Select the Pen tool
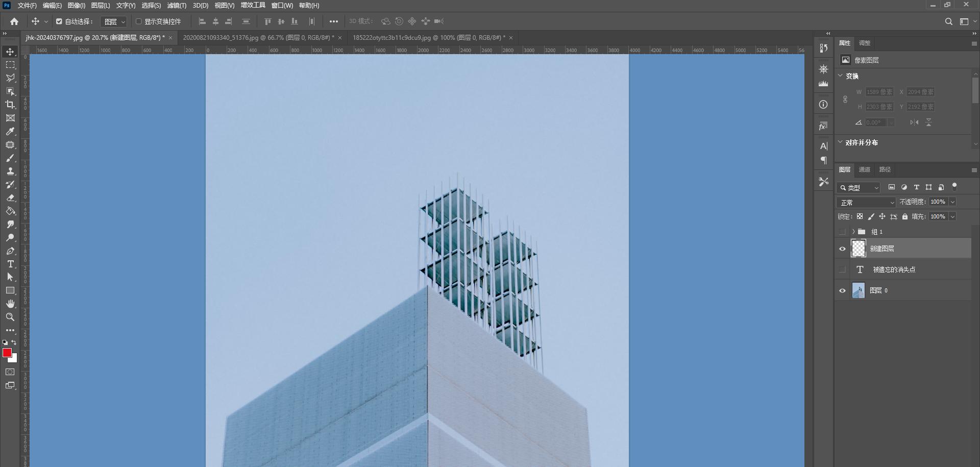980x467 pixels. [x=10, y=251]
